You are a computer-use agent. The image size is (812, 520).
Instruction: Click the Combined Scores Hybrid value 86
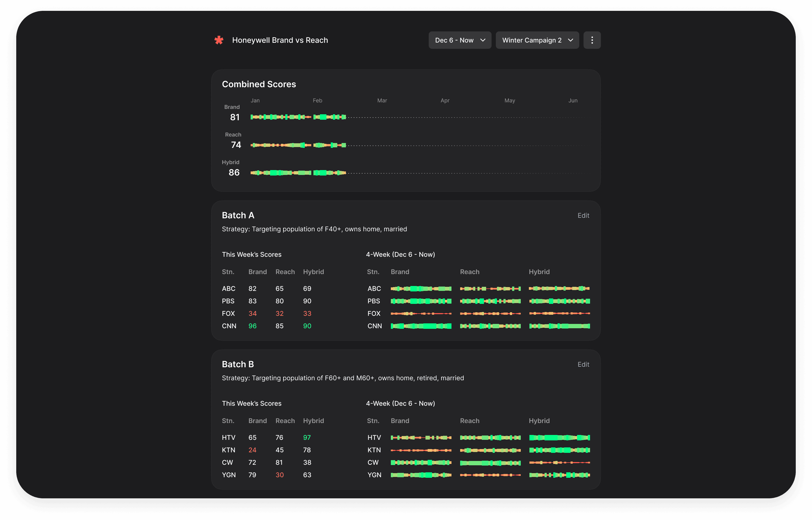tap(234, 173)
